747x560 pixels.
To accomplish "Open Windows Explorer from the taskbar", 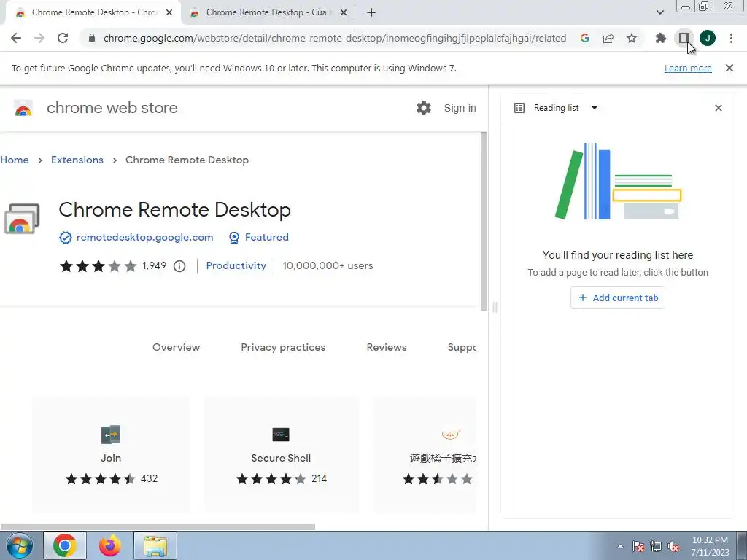I will [156, 545].
